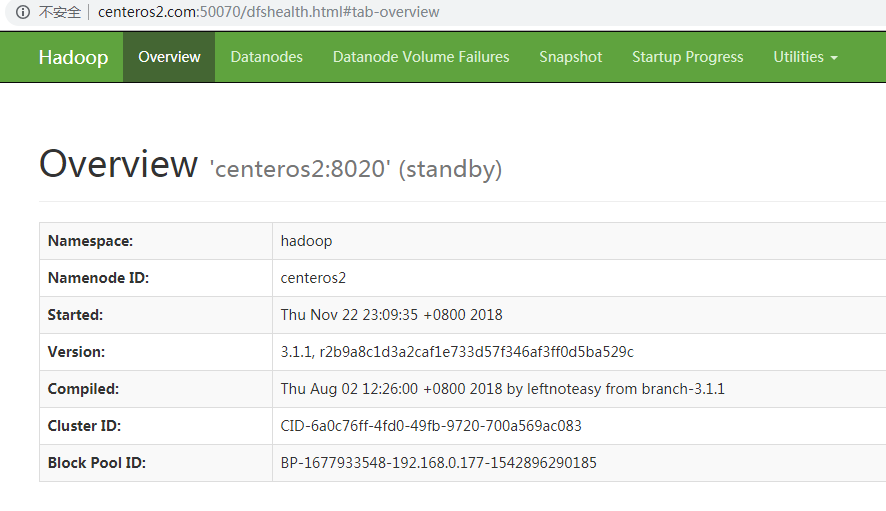The height and width of the screenshot is (511, 886).
Task: Click the Block Pool ID: label cell
Action: tap(156, 463)
